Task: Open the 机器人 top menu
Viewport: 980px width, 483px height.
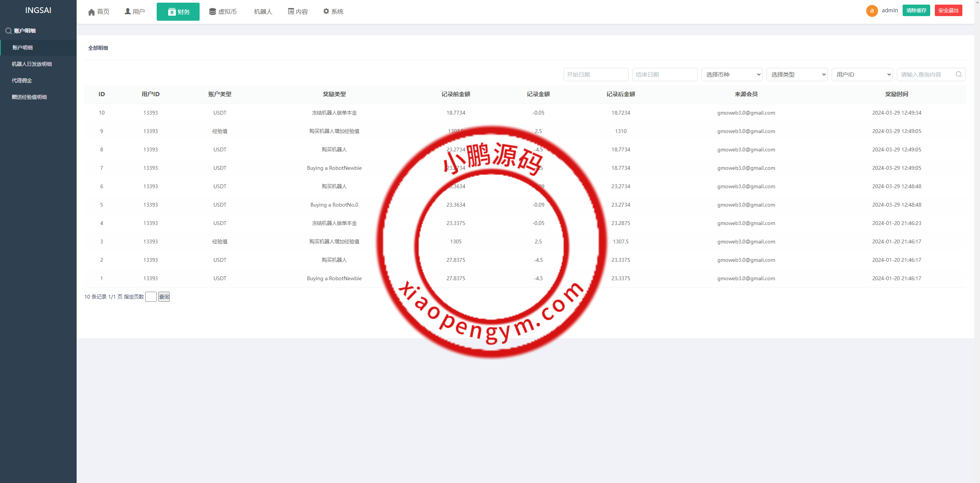Action: tap(263, 12)
